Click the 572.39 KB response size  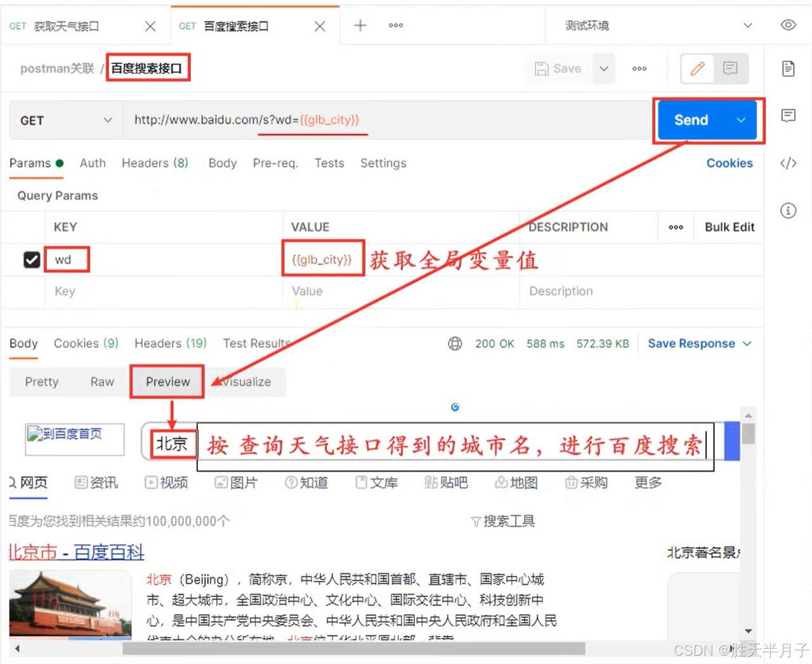[x=603, y=344]
